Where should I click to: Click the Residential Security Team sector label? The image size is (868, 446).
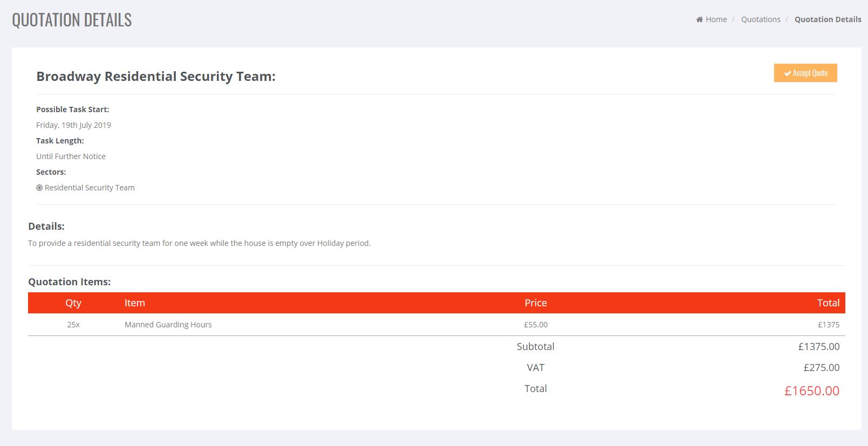pos(90,188)
